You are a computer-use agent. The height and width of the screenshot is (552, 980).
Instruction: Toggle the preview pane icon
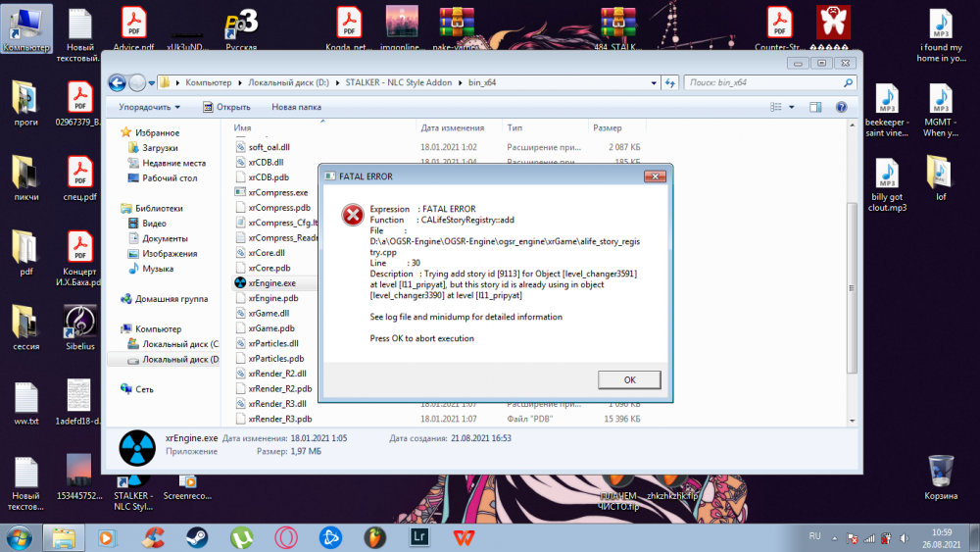point(815,107)
